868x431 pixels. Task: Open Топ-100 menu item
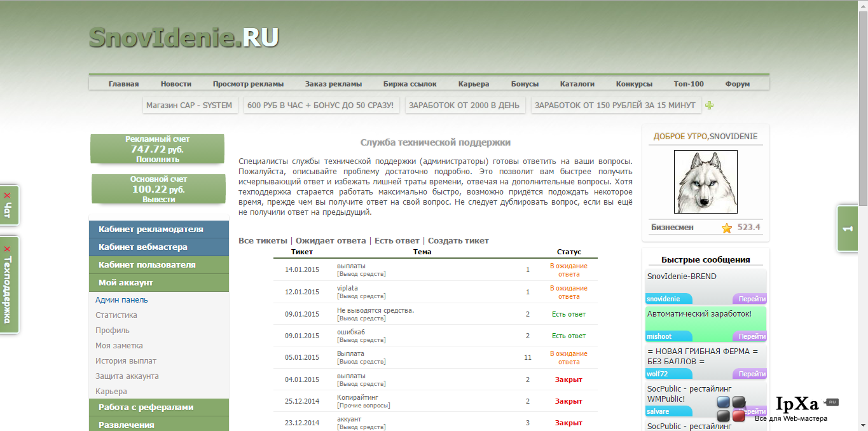[x=689, y=84]
